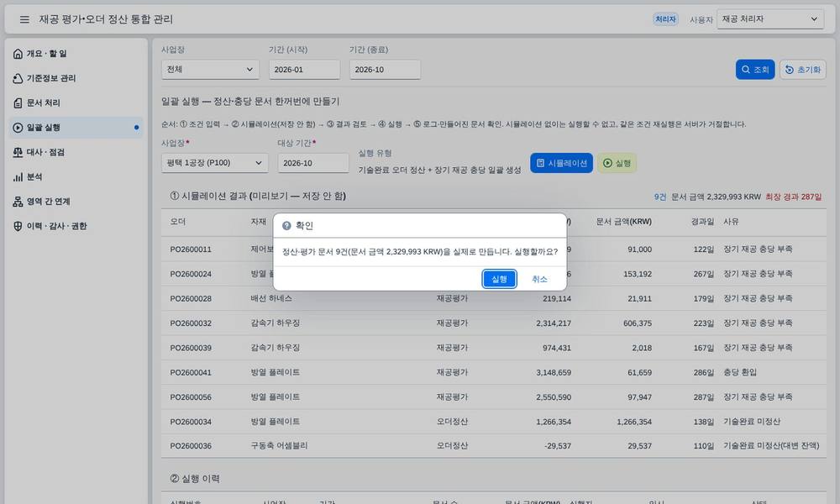Click order PO2600036 cell

(x=191, y=445)
